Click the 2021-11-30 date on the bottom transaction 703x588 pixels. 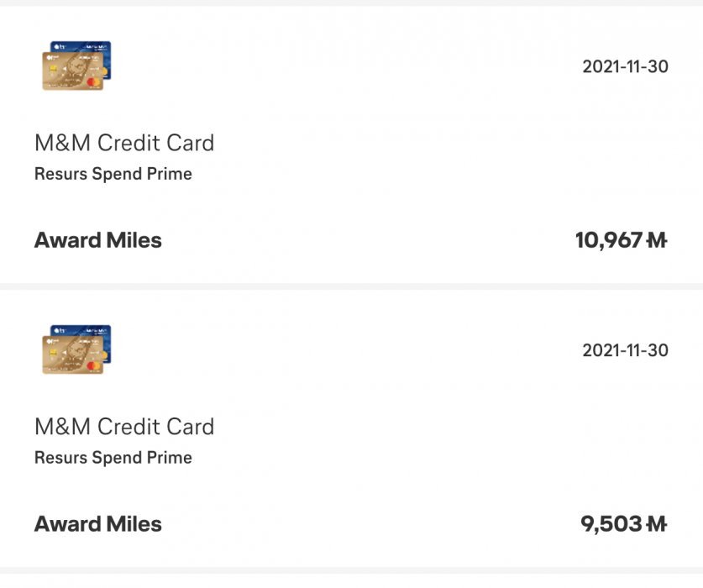point(625,350)
